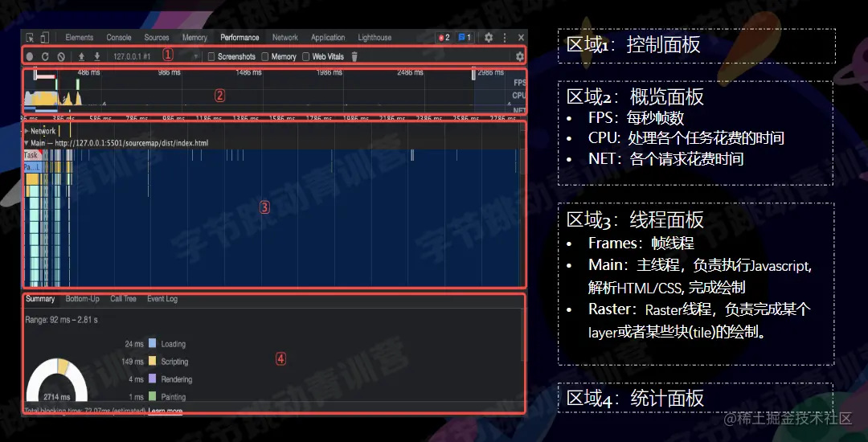Click the blue message count badge
The image size is (868, 442).
465,38
